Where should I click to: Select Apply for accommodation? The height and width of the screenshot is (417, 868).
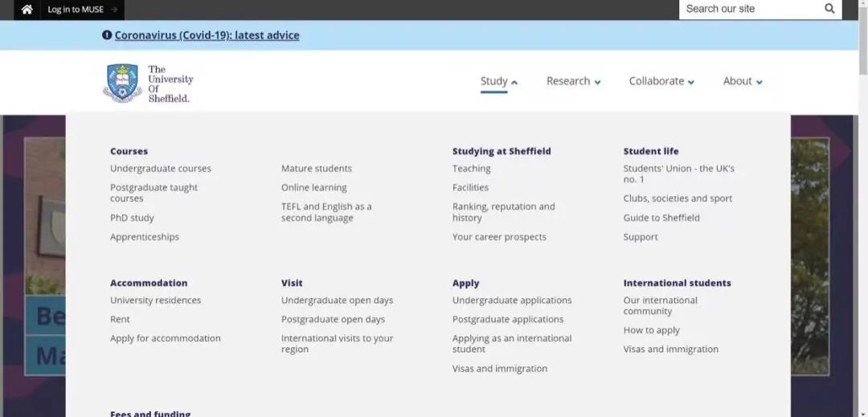165,338
